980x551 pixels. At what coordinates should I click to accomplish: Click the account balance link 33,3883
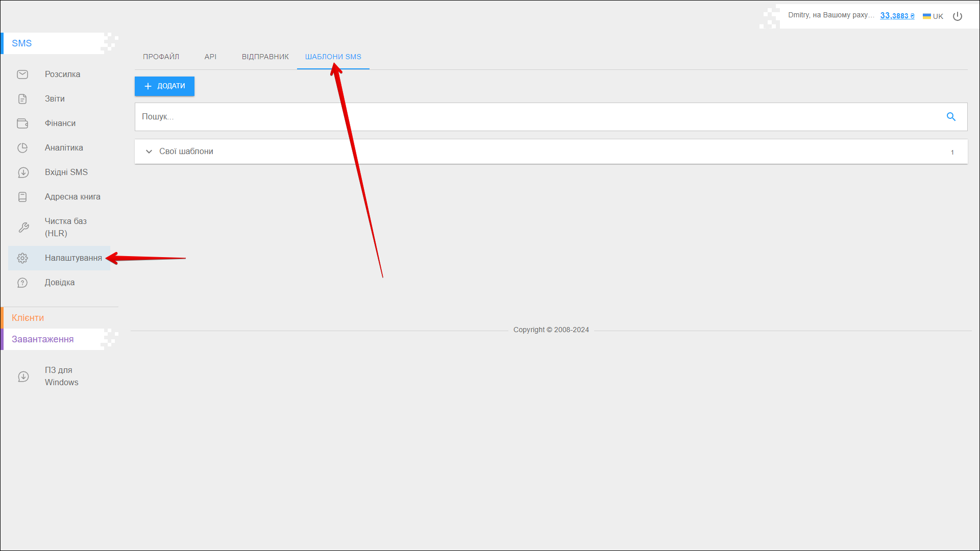point(897,16)
